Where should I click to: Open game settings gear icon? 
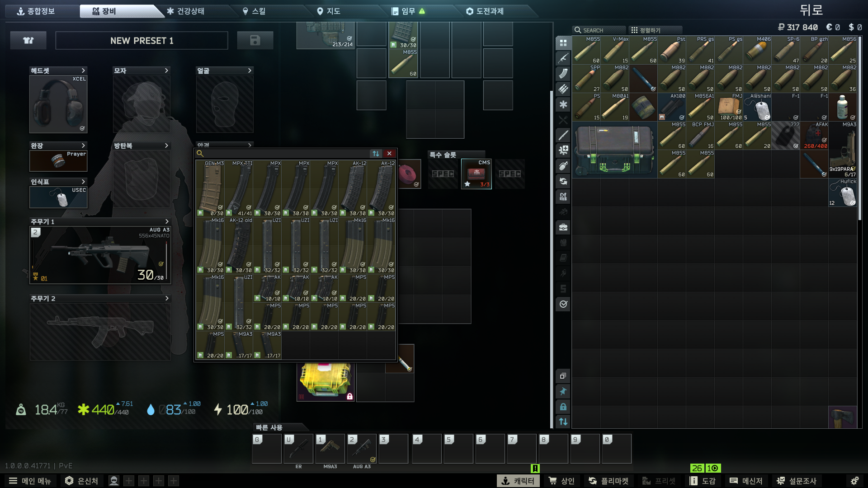[854, 481]
